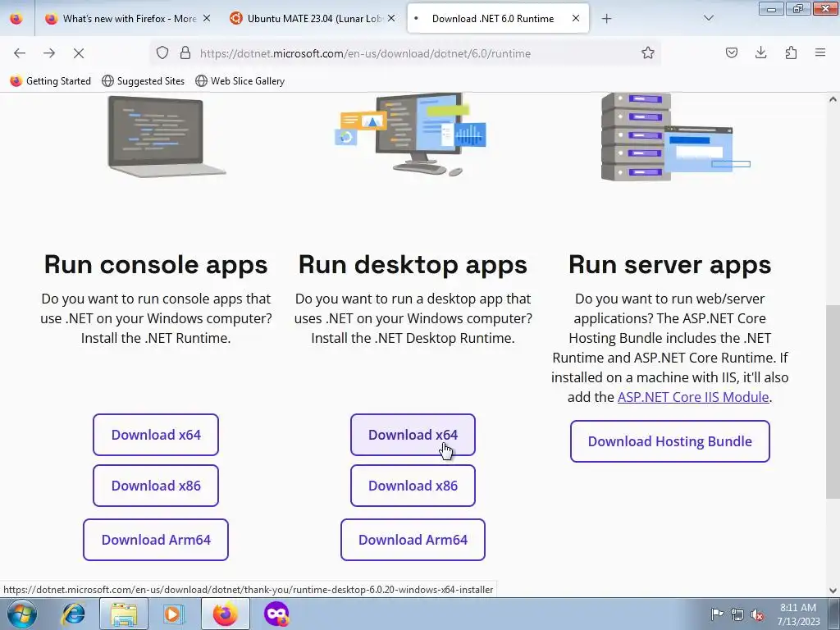The width and height of the screenshot is (840, 630).
Task: Close the Ubuntu MATE 23.04 tab
Action: coord(391,18)
